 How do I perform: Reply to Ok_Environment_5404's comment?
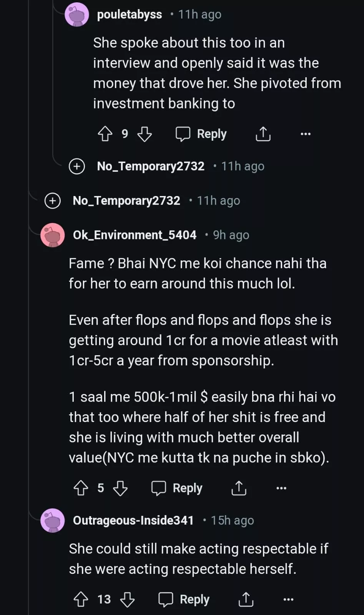(177, 488)
